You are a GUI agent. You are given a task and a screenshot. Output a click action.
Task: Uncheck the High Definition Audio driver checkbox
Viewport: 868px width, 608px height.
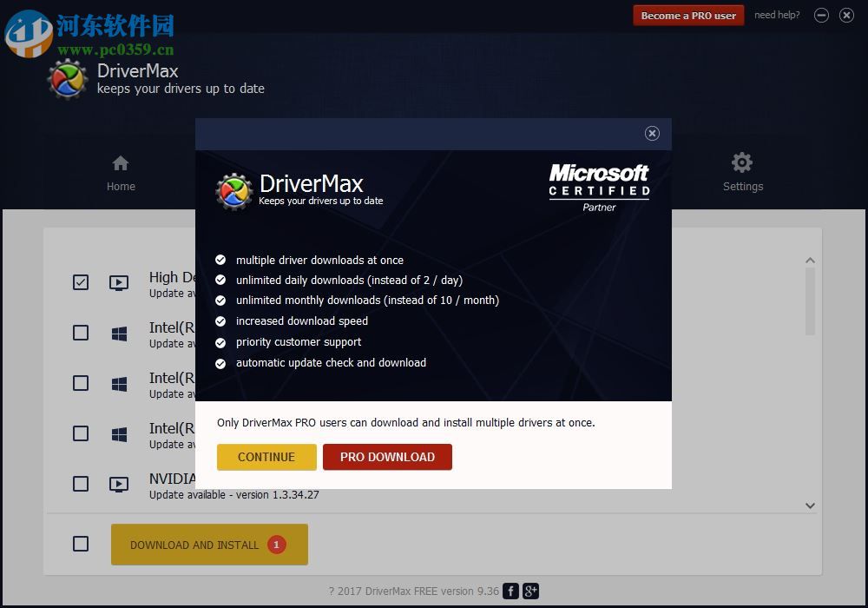pyautogui.click(x=81, y=282)
